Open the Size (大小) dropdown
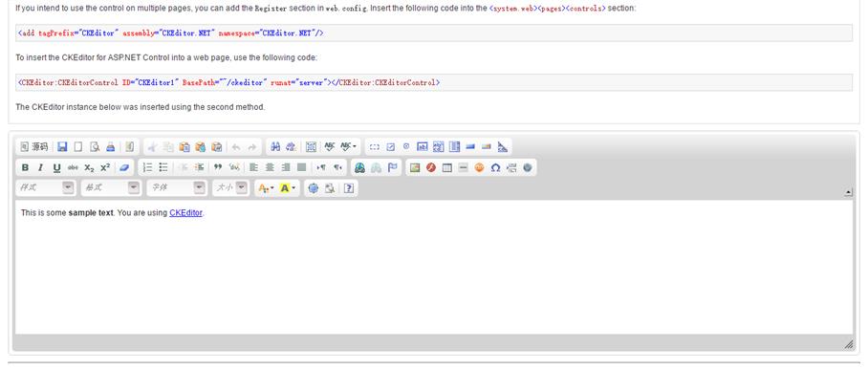This screenshot has height=370, width=868. (x=230, y=188)
